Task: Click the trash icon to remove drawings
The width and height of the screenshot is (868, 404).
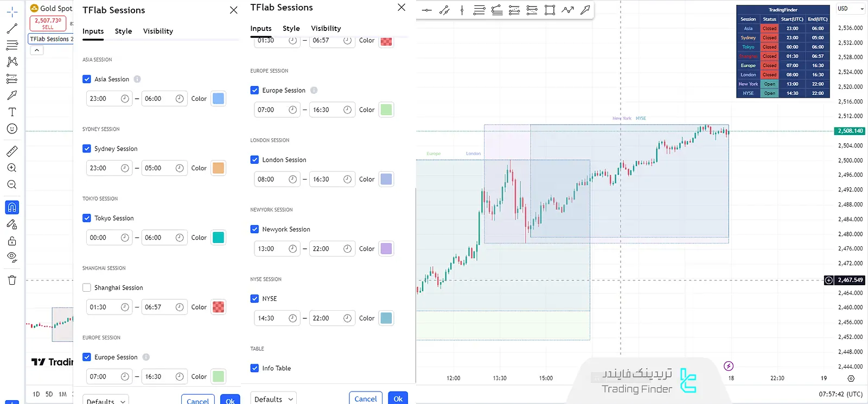Action: [12, 280]
